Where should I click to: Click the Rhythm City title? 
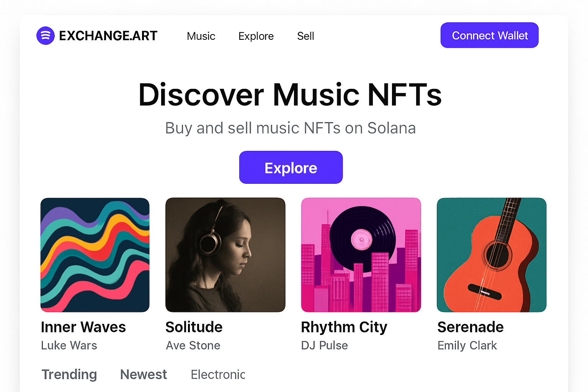pos(344,327)
